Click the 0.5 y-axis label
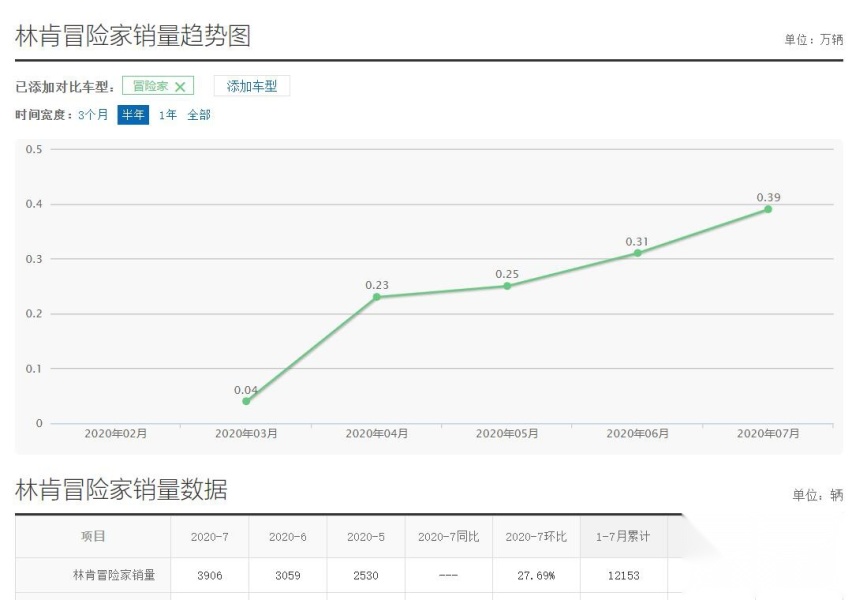Viewport: 852px width, 600px height. [x=34, y=149]
